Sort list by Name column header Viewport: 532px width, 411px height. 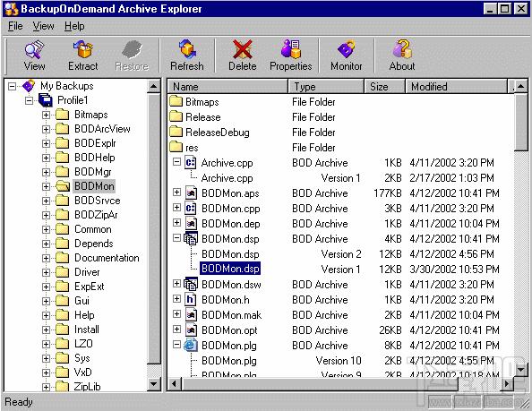(x=228, y=87)
